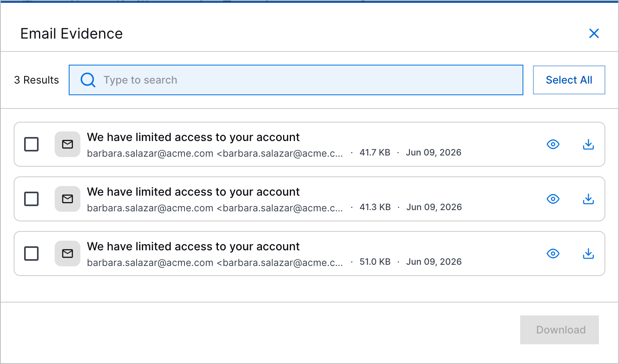Download the 41.7 KB email via arrow icon

pyautogui.click(x=588, y=144)
